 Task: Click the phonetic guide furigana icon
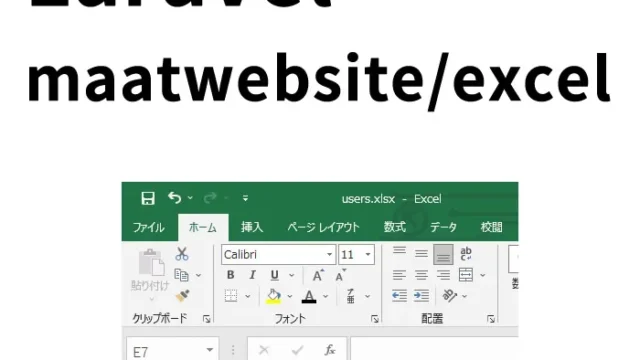point(351,296)
